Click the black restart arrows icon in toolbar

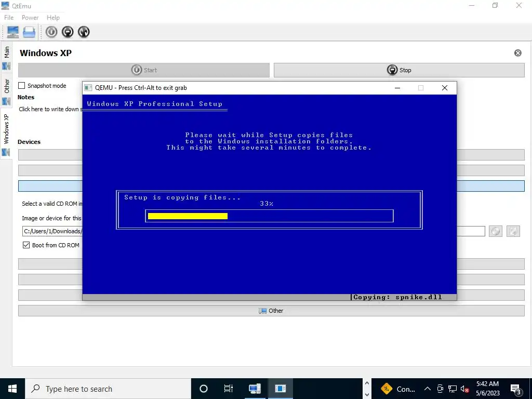84,32
